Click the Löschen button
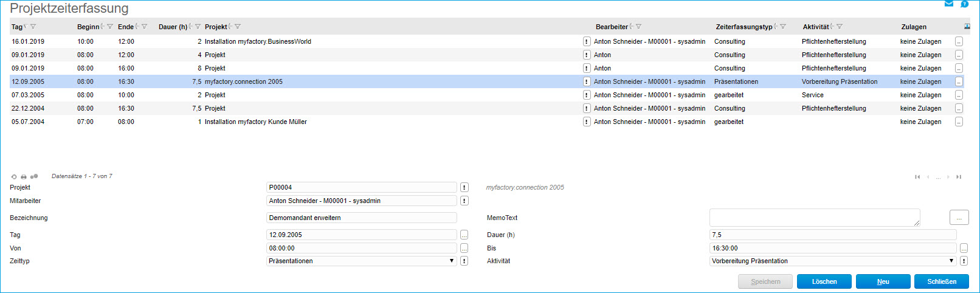Image resolution: width=980 pixels, height=293 pixels. [x=824, y=282]
